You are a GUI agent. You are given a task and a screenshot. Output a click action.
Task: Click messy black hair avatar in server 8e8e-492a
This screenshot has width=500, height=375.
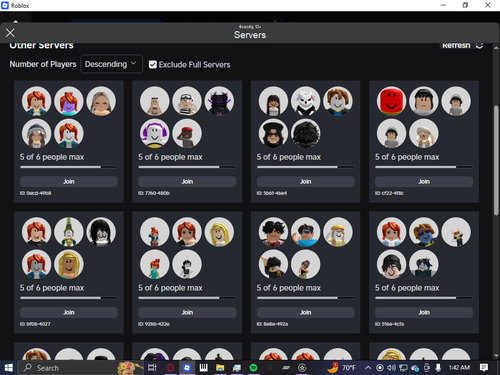click(x=273, y=232)
